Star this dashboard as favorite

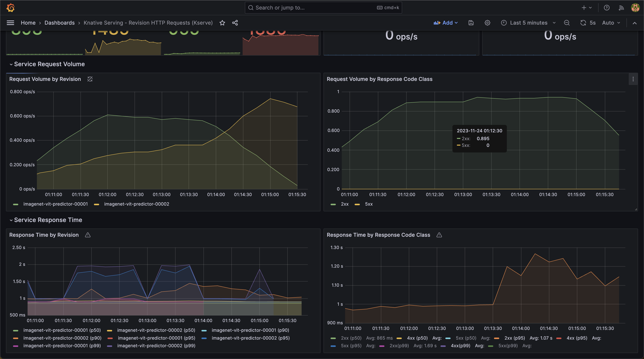222,23
